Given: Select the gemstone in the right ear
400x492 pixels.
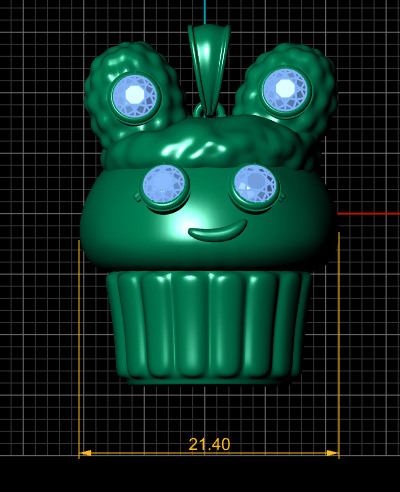Looking at the screenshot, I should (x=285, y=89).
